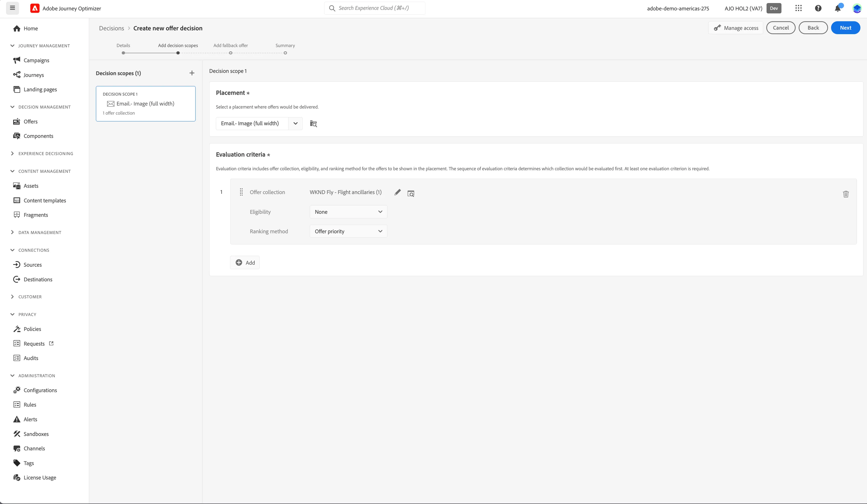Go to the Decisions breadcrumb link
This screenshot has height=504, width=867.
[111, 28]
